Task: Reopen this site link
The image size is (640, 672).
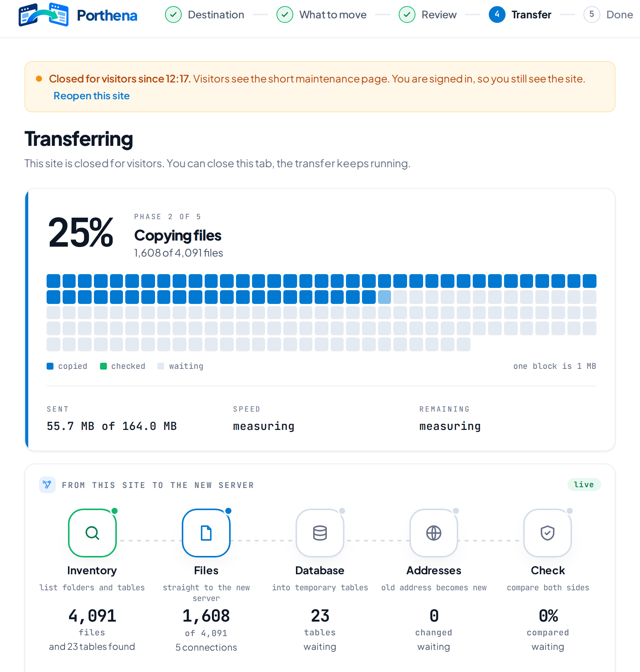Action: pyautogui.click(x=92, y=96)
